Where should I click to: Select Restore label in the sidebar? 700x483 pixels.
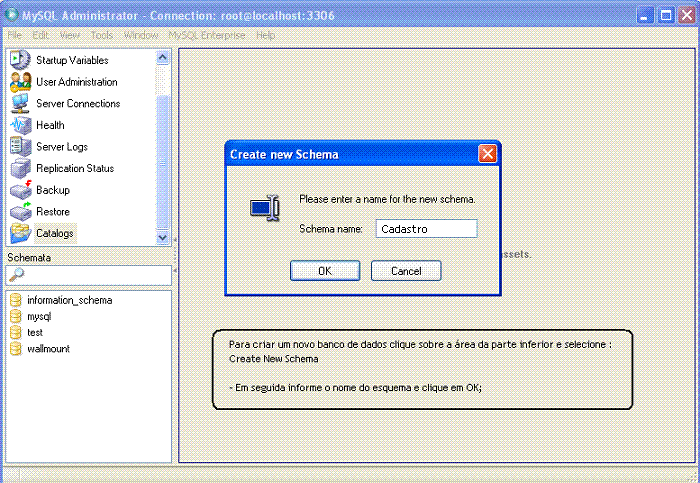click(x=53, y=212)
